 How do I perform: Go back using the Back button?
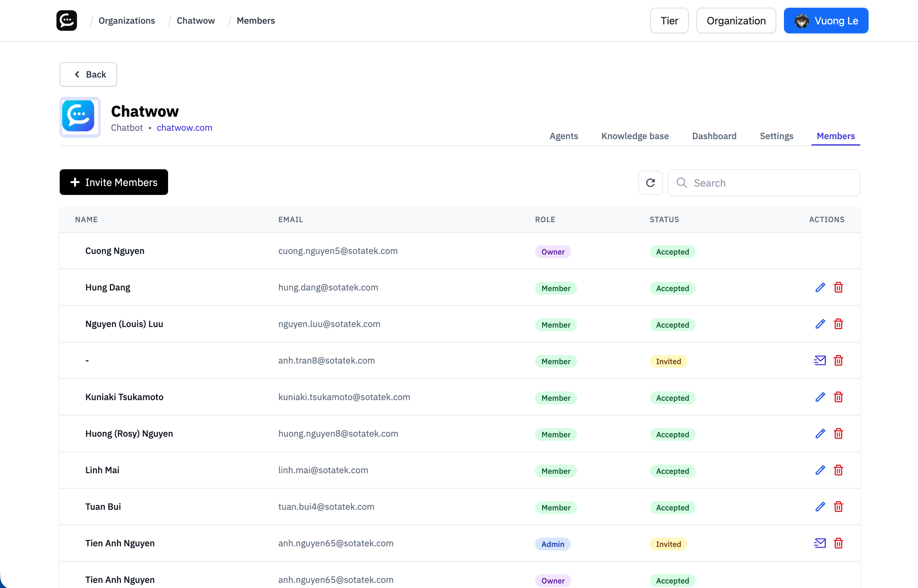coord(88,74)
